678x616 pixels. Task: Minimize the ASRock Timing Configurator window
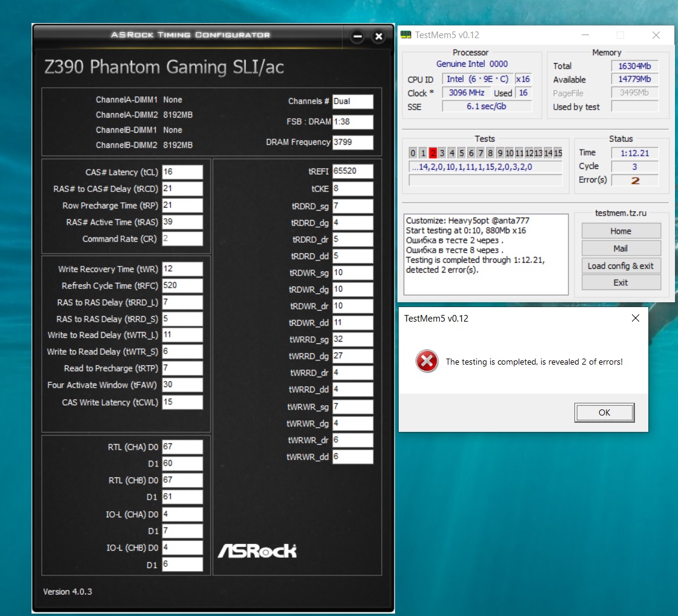(x=357, y=37)
